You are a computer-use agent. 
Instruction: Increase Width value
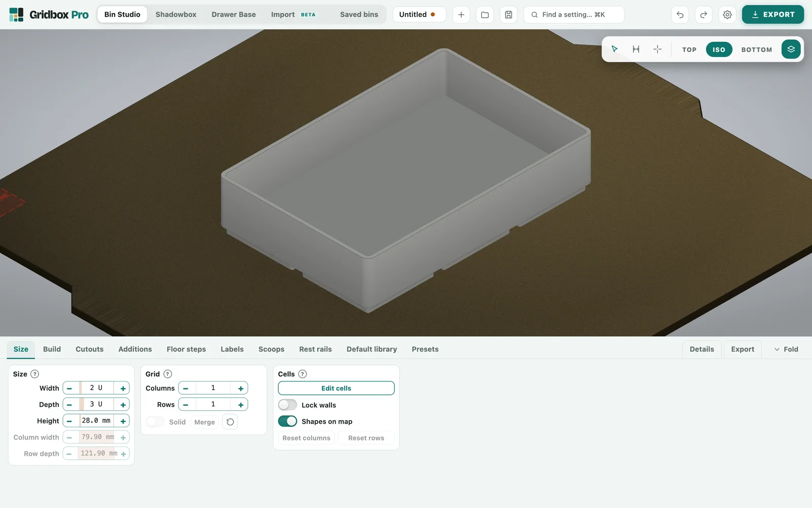click(123, 388)
